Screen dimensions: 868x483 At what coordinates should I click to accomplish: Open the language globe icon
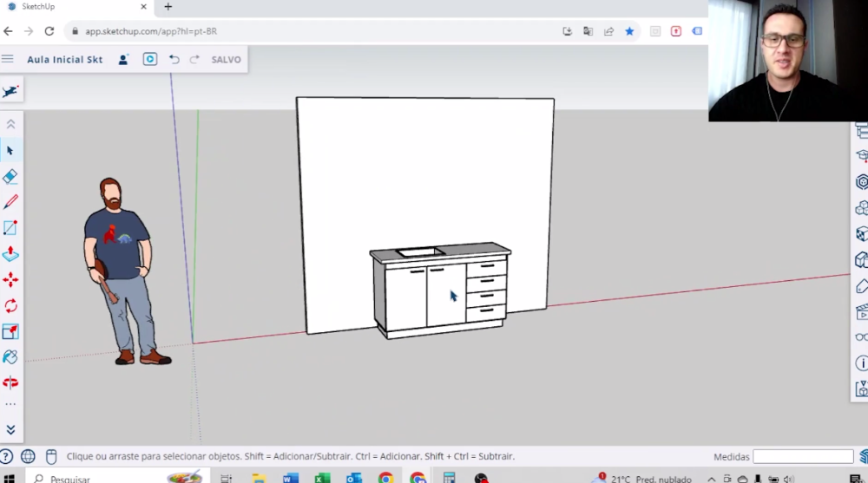(x=28, y=456)
